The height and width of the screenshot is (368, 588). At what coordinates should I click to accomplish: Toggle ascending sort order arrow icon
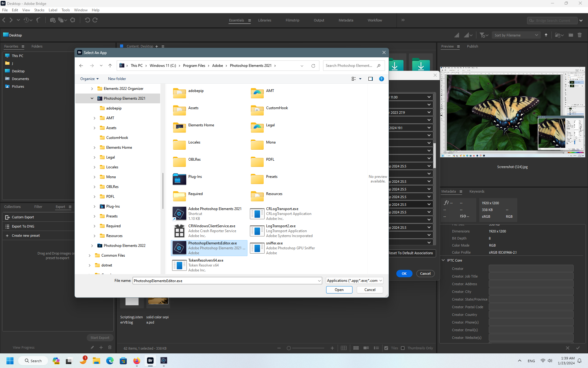(x=546, y=35)
